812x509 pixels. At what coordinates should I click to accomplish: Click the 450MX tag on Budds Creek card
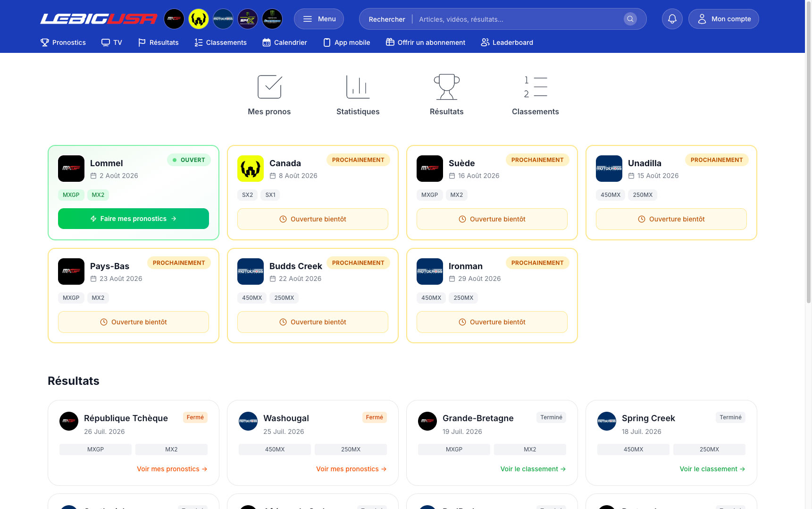[x=252, y=298]
